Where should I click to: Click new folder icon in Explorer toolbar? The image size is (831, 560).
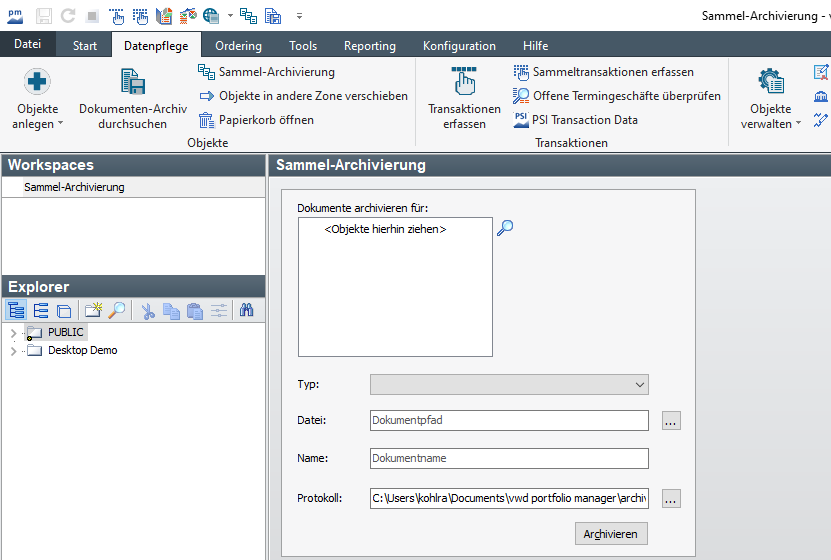pos(94,311)
